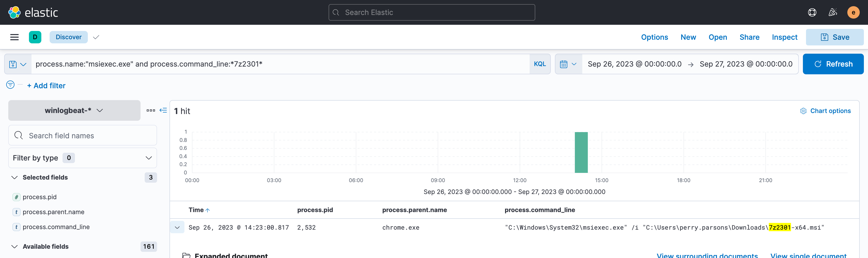Open the Filter by type dropdown
Viewport: 868px width, 258px height.
point(83,158)
